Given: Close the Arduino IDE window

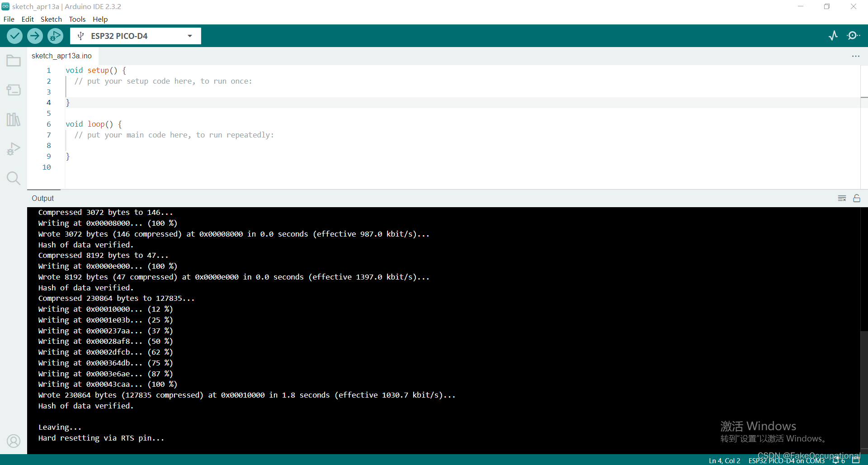Looking at the screenshot, I should (854, 6).
